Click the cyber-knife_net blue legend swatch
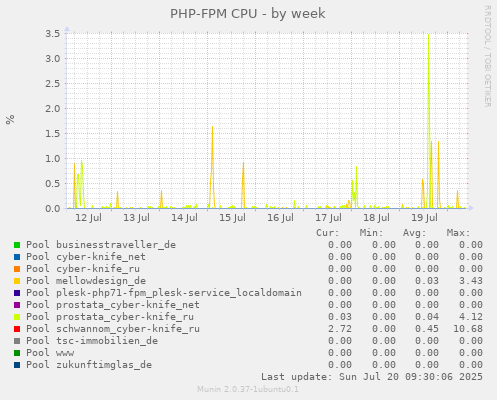The image size is (497, 400). click(x=17, y=257)
